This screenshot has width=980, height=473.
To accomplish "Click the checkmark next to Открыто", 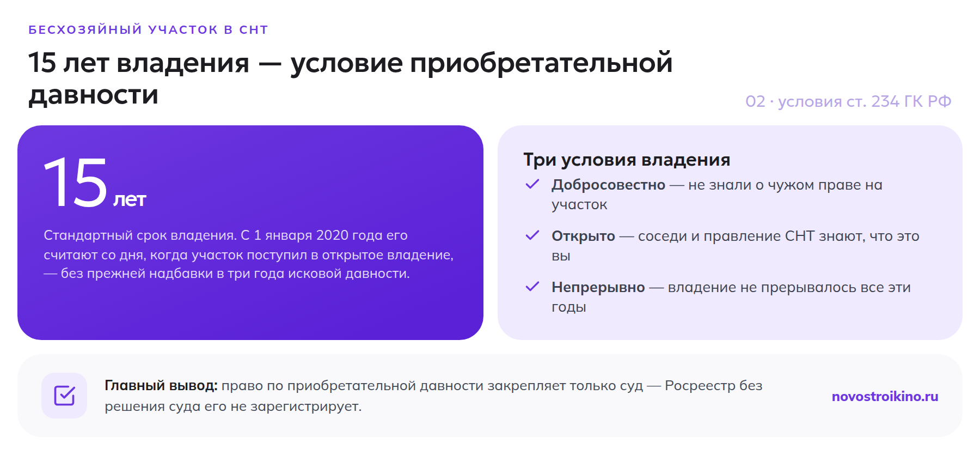I will pos(532,235).
